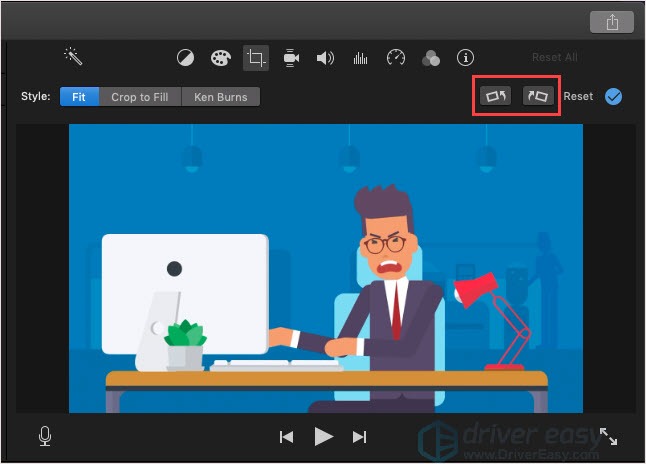Rotate the clip counterclockwise
Viewport: 646px width, 464px height.
(495, 96)
